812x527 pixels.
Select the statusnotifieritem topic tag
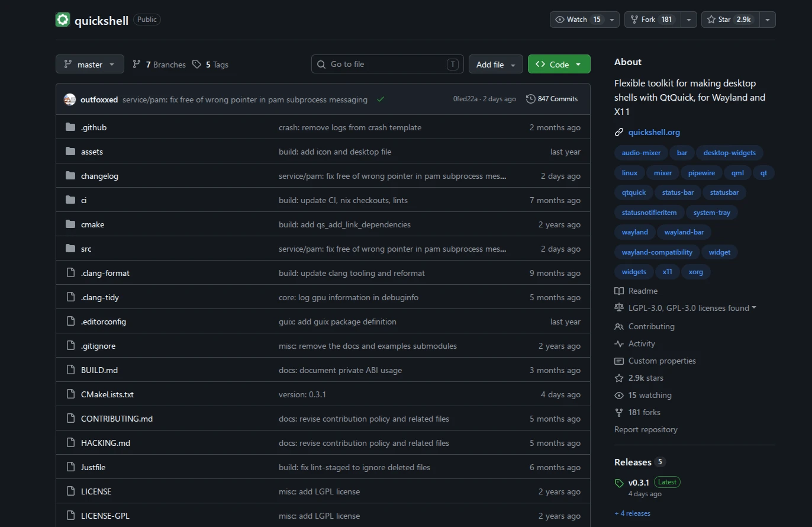649,213
